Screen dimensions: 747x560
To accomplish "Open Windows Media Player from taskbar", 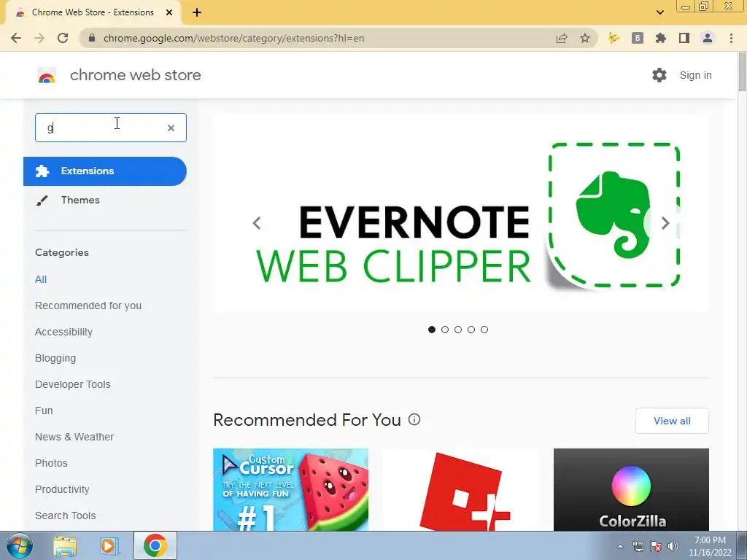I will [109, 545].
